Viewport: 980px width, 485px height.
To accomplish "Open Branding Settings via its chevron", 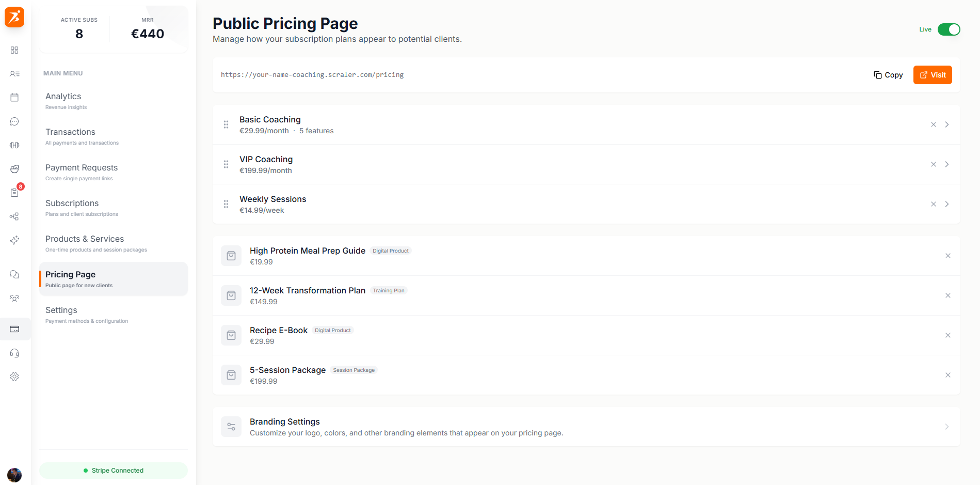I will click(x=947, y=427).
